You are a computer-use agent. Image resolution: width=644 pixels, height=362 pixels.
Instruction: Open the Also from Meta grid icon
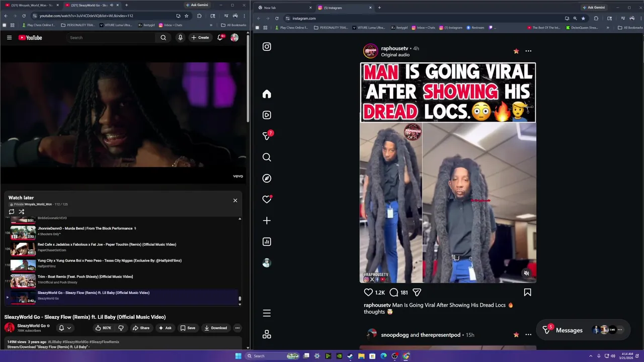point(267,335)
